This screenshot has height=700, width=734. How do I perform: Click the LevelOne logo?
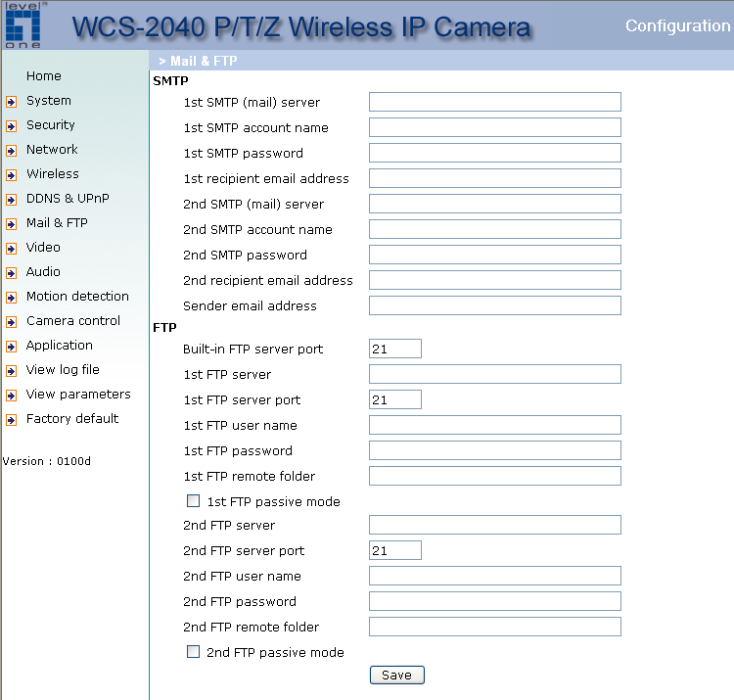pos(23,25)
